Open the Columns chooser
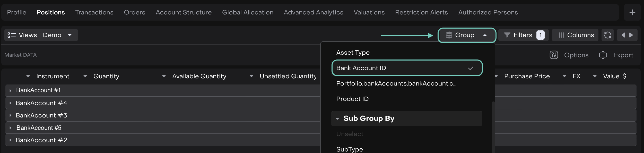Screen dimensions: 644x153 (576, 35)
